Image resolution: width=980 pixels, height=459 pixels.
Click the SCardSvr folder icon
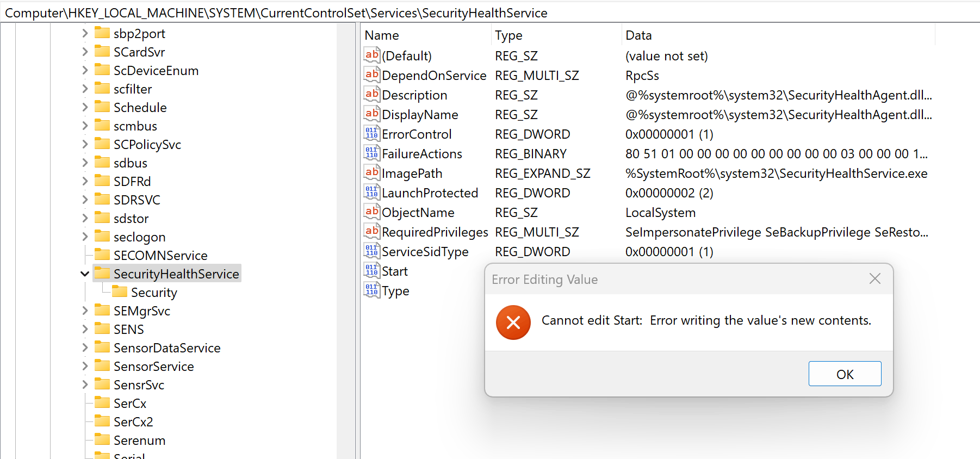tap(102, 51)
